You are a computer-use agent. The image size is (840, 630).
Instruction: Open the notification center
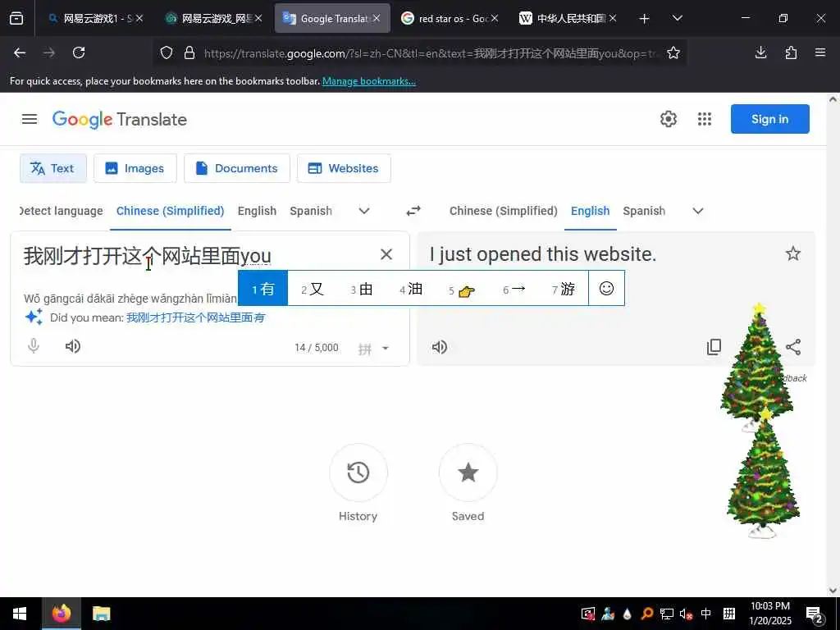(x=815, y=614)
